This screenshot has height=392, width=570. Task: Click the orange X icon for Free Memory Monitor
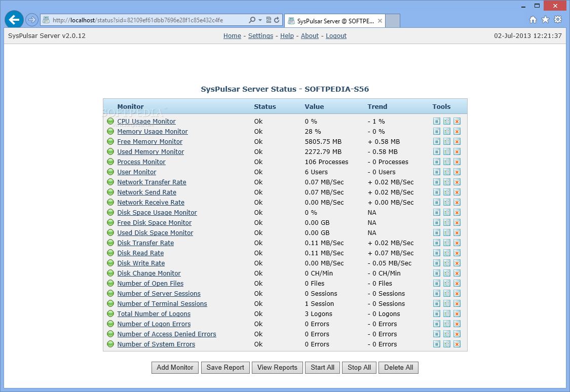[457, 142]
